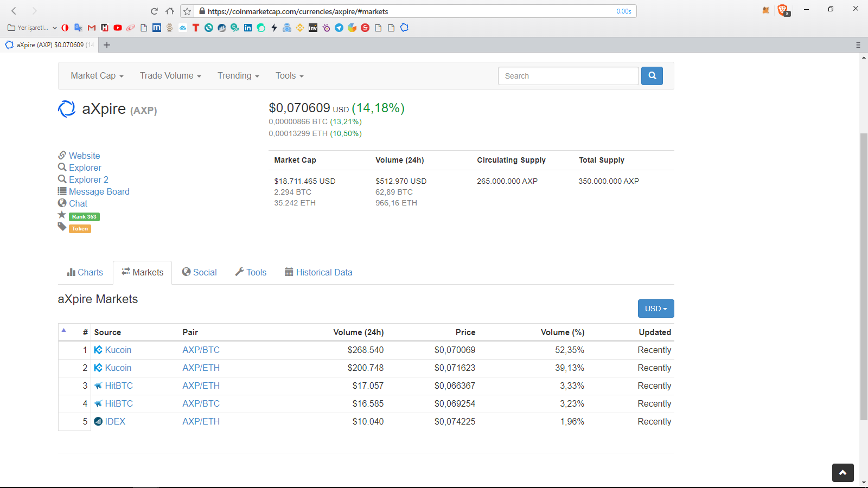
Task: Open HitBTC's AXP/BTC pair link
Action: 201,403
